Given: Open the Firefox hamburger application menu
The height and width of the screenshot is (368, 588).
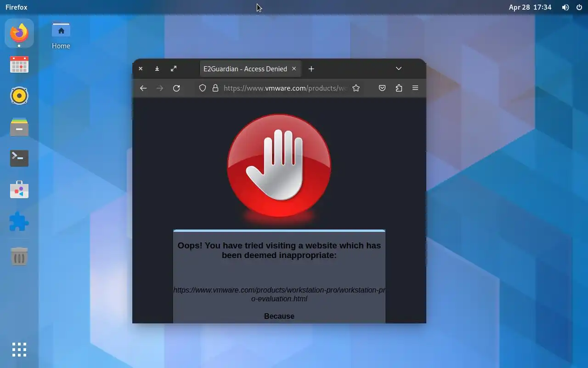Looking at the screenshot, I should click(415, 88).
